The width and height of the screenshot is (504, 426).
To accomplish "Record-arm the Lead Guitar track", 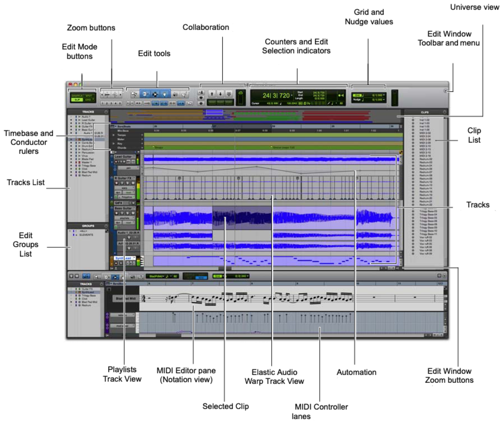I will [x=116, y=162].
